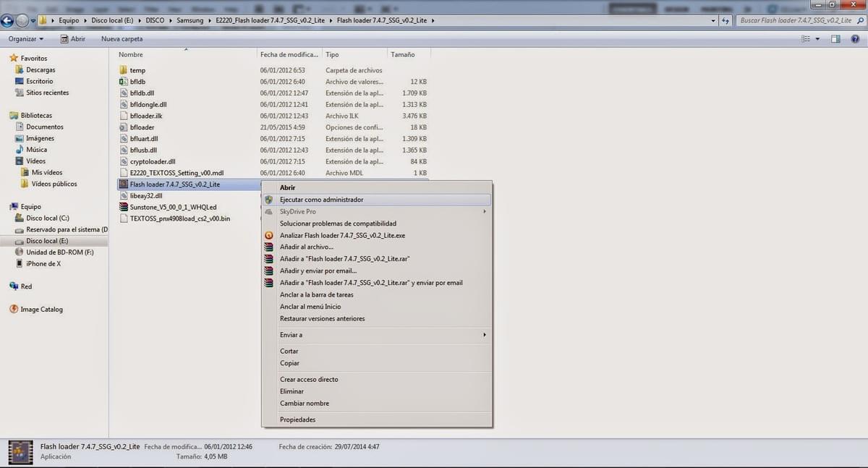
Task: Select Cambiar nombre in the context menu
Action: (305, 404)
